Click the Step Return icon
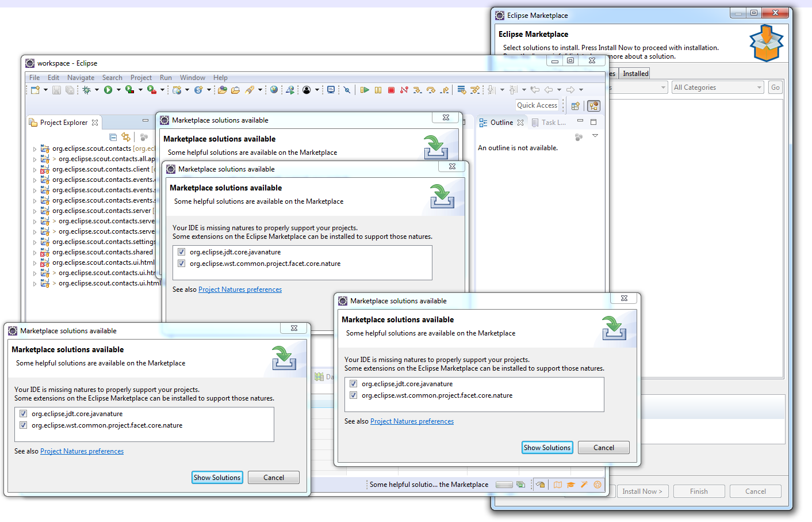Viewport: 812px width, 522px height. click(x=445, y=90)
